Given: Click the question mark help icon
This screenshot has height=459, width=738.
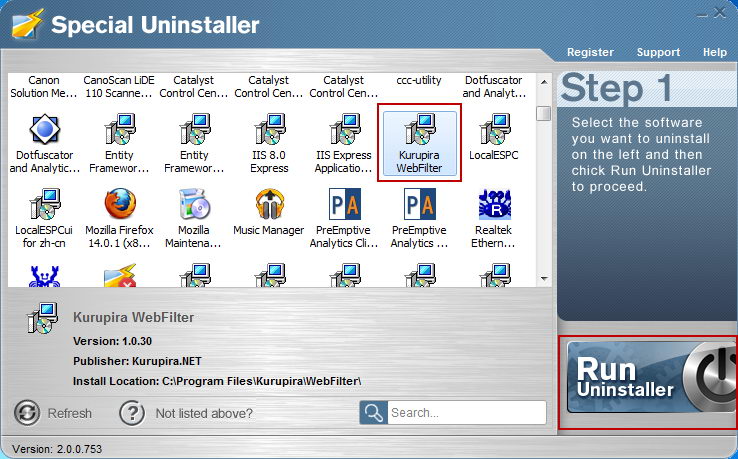Looking at the screenshot, I should pos(132,413).
